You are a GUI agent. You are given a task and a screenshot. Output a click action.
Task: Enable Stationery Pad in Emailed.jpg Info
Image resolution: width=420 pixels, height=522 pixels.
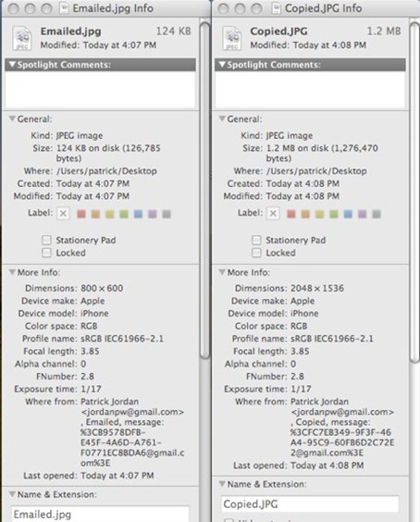(x=46, y=240)
